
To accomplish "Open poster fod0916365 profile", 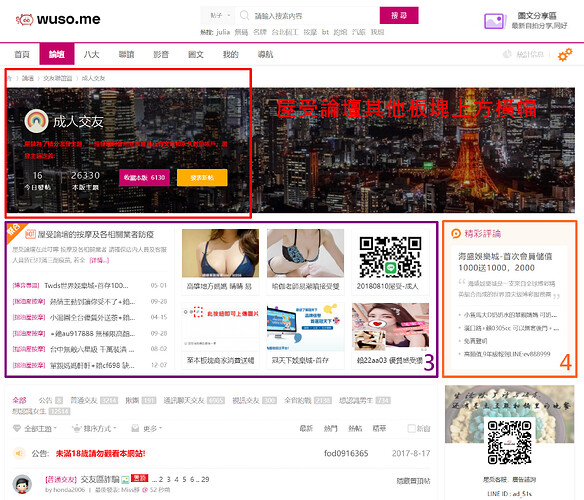I will 346,453.
